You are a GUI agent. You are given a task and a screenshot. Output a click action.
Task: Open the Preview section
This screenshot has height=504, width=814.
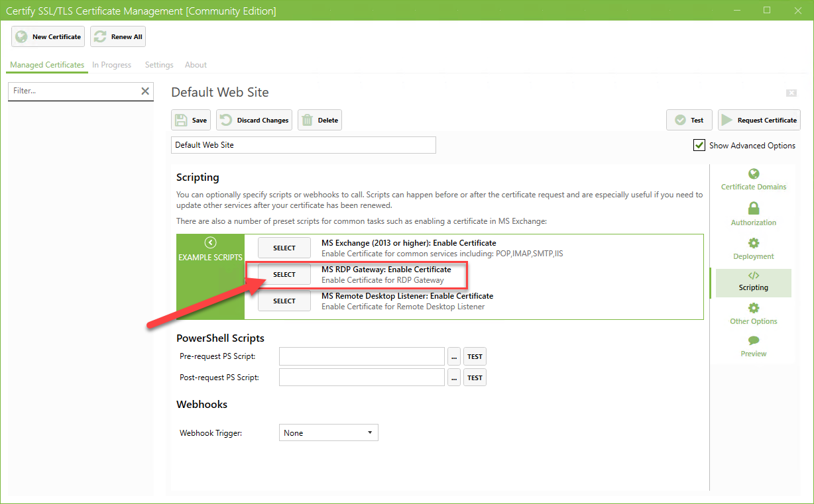click(754, 346)
